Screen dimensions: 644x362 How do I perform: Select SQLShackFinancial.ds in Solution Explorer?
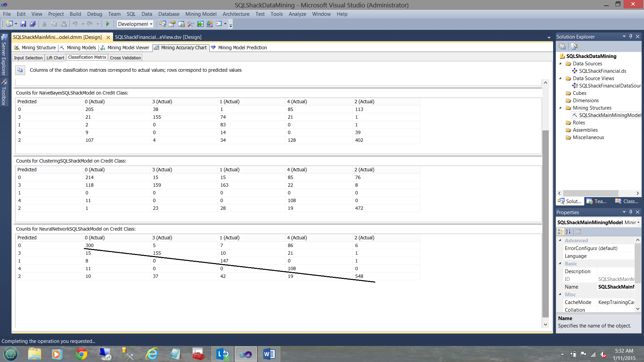[x=602, y=71]
